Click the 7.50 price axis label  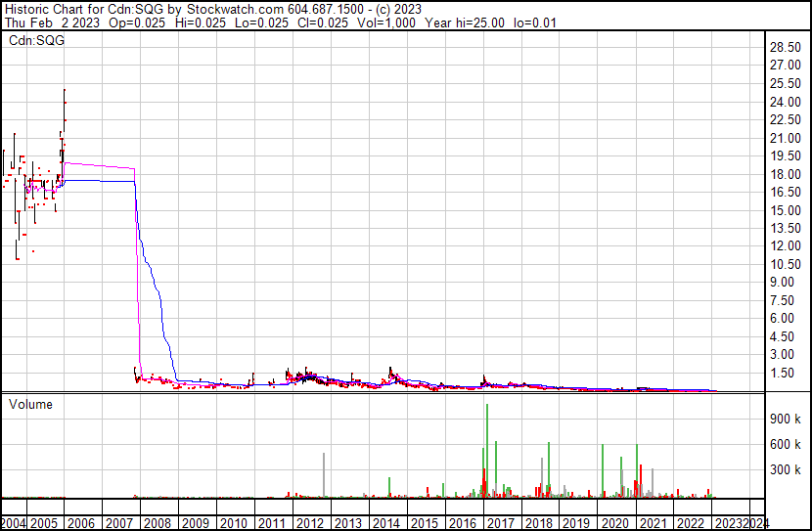pos(782,300)
